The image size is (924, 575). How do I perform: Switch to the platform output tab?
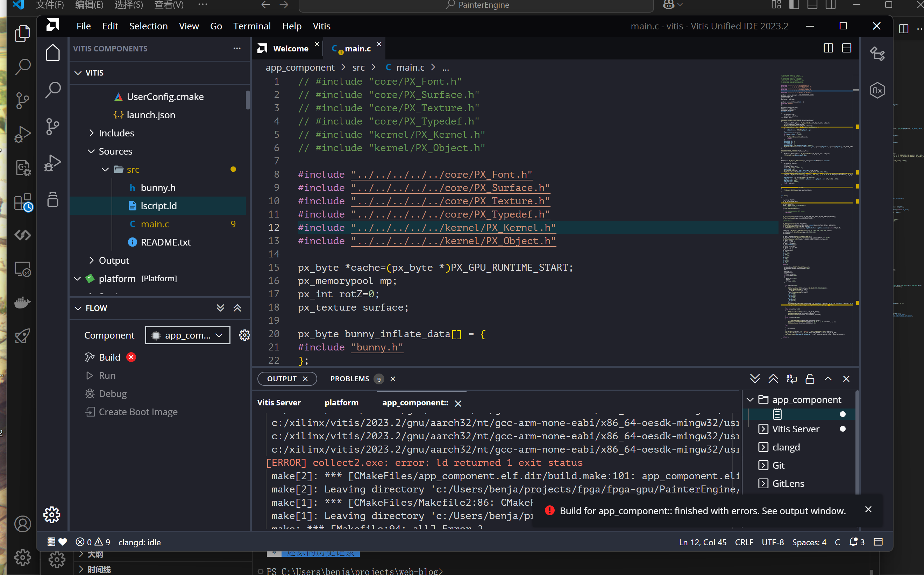[x=341, y=402]
